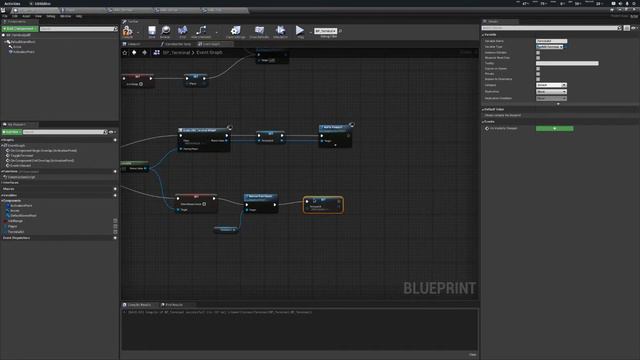Switch to the Compiler Results tab
This screenshot has height=360, width=640.
140,305
